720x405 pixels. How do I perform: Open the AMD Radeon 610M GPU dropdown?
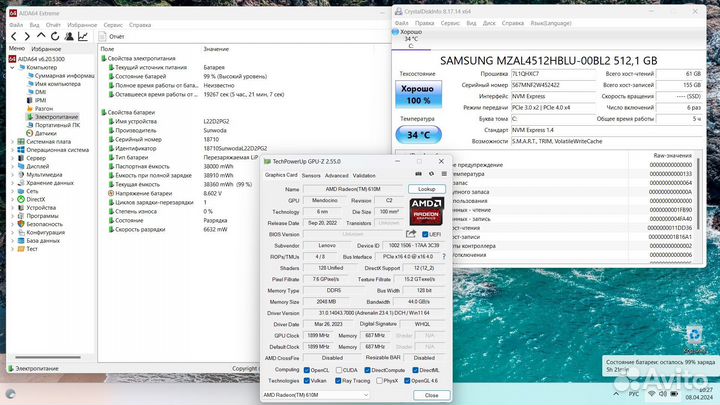coord(315,395)
